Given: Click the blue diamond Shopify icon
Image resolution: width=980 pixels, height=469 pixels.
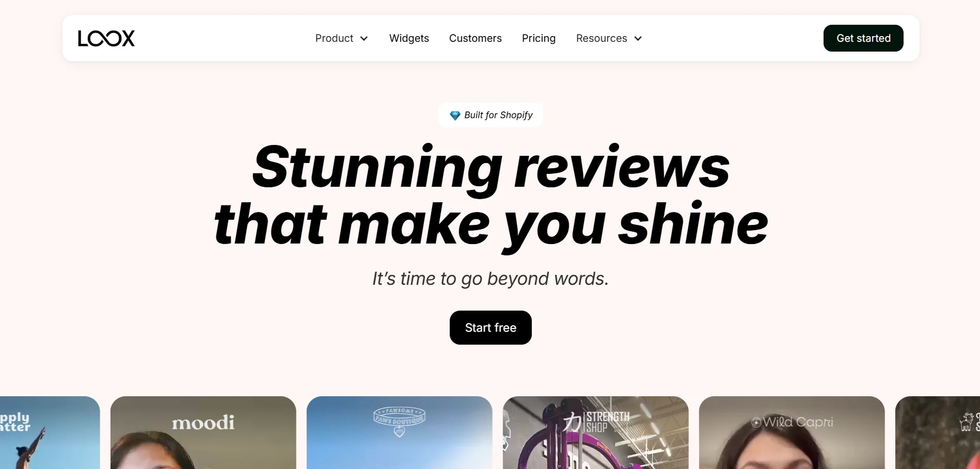Looking at the screenshot, I should (x=455, y=116).
